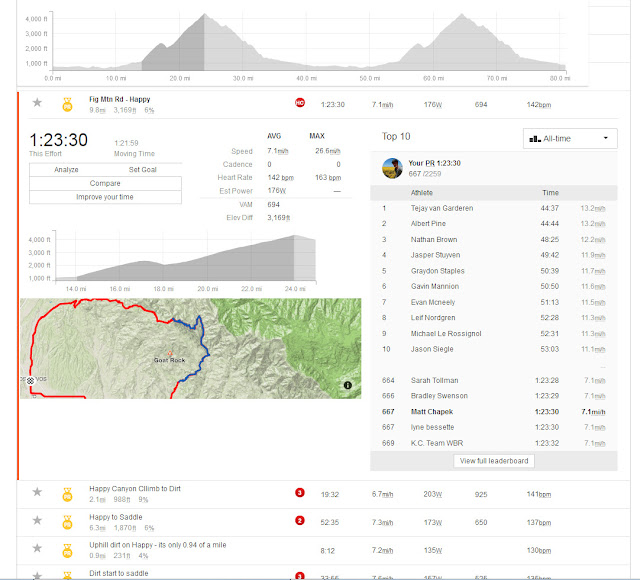Click Improve your time button
640x580 pixels.
click(x=105, y=197)
